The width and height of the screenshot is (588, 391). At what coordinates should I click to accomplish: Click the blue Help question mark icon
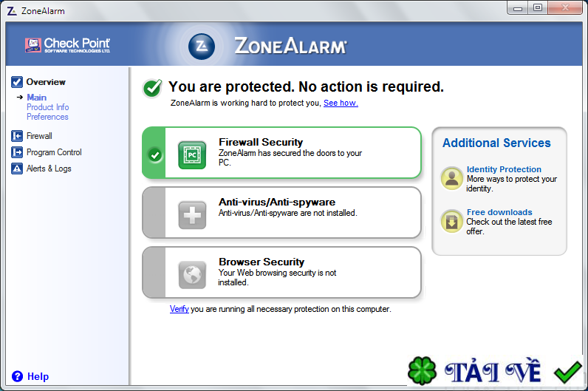pyautogui.click(x=18, y=376)
